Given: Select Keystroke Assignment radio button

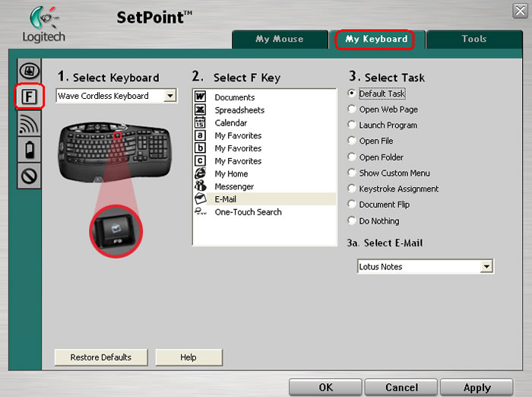Looking at the screenshot, I should [352, 189].
